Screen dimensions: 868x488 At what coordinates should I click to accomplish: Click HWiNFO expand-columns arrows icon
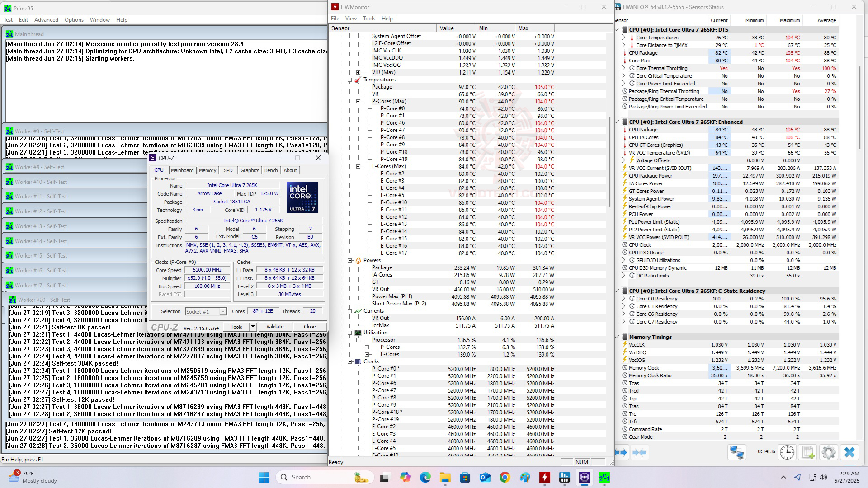point(621,452)
